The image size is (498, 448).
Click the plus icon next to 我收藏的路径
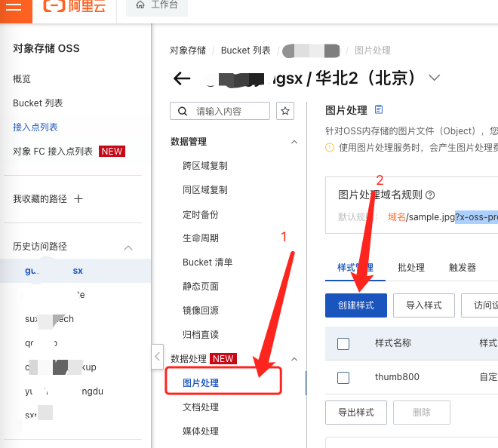[78, 199]
